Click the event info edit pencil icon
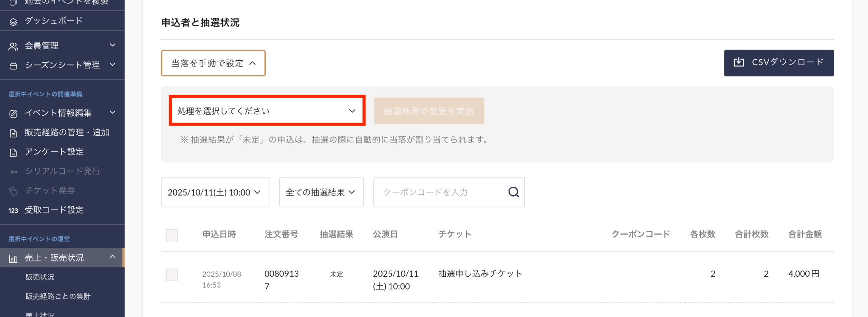 (x=13, y=113)
